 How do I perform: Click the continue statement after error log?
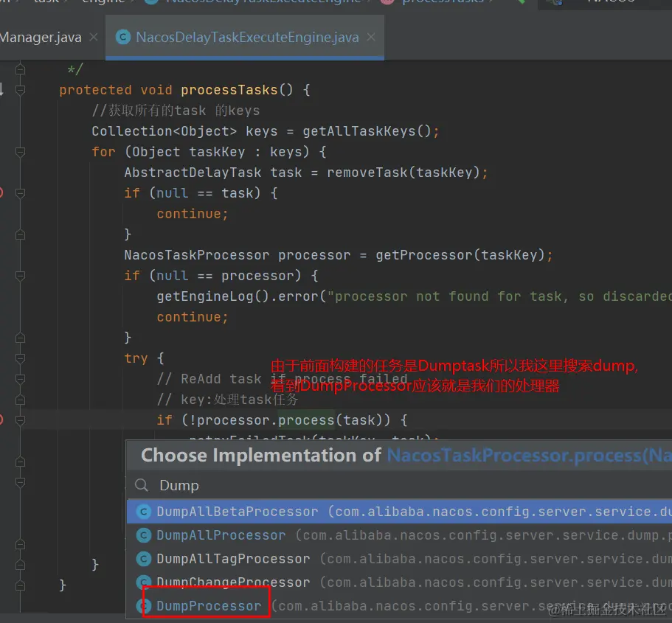(193, 317)
